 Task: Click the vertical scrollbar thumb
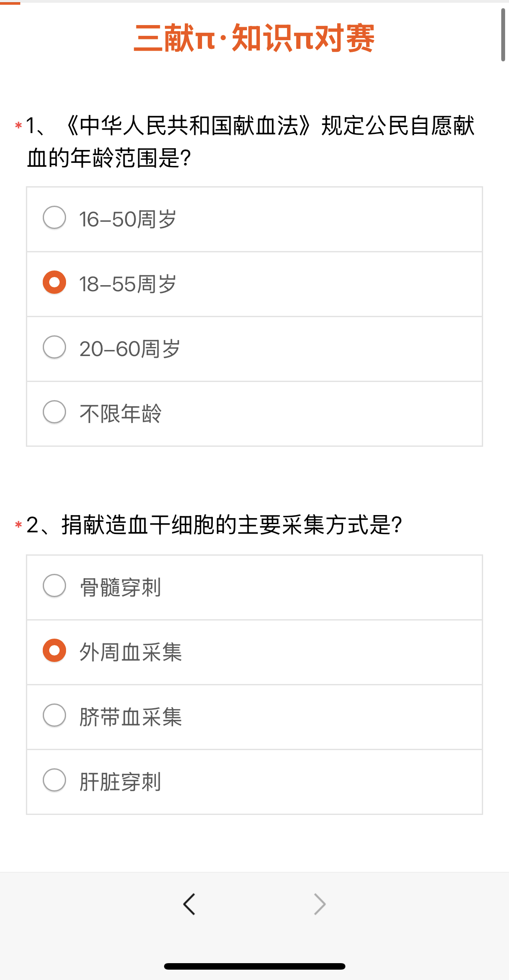(x=503, y=35)
